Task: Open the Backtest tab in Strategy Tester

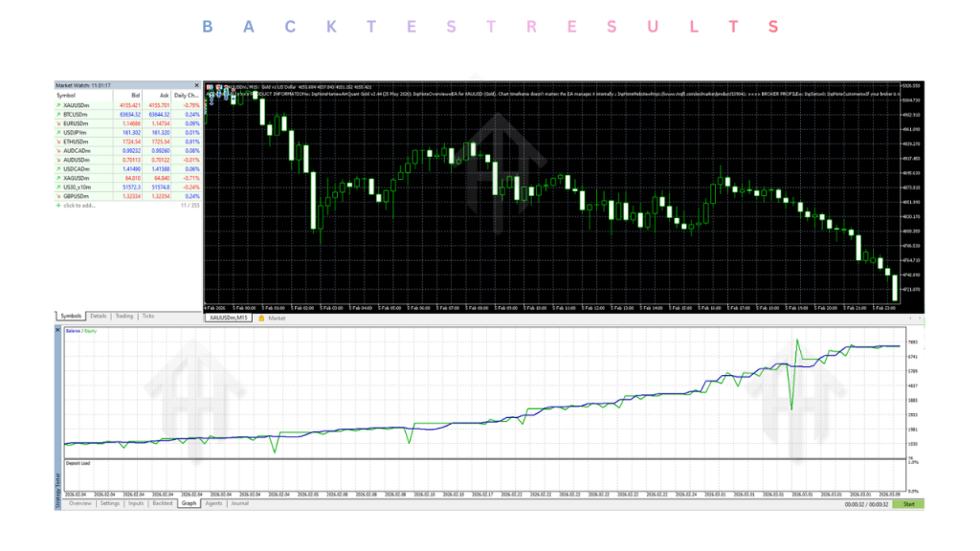Action: tap(163, 503)
